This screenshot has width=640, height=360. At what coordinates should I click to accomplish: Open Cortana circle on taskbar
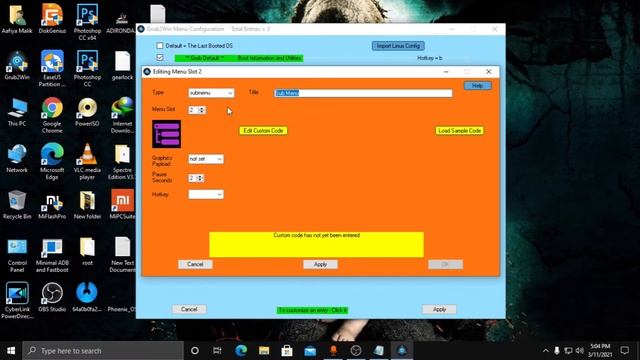[x=195, y=351]
